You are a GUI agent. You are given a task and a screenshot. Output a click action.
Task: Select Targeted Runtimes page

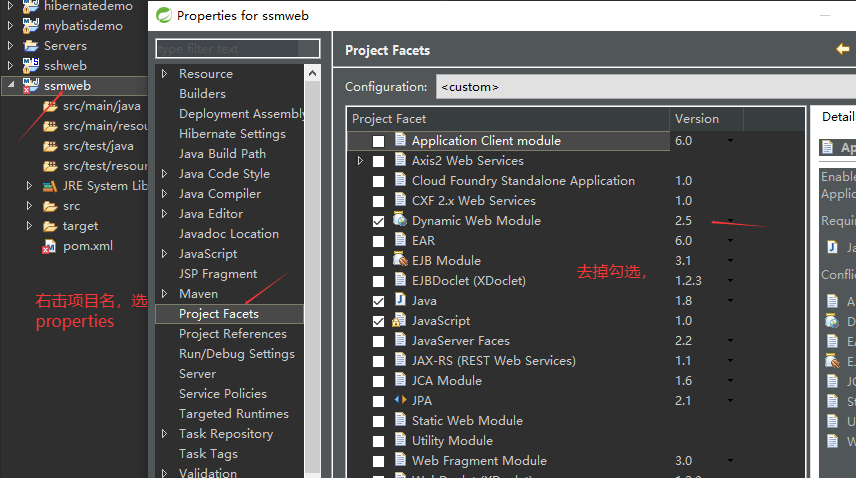coord(234,414)
